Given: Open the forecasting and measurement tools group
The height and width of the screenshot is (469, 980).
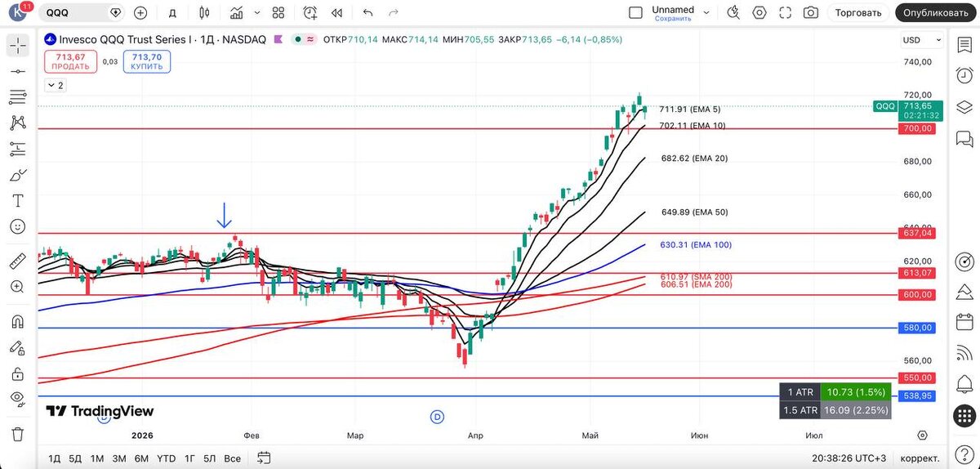Looking at the screenshot, I should point(18,149).
